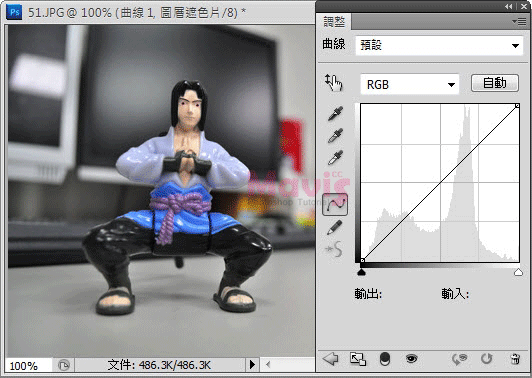The height and width of the screenshot is (378, 532).
Task: Pick the black point eyedropper
Action: coord(335,113)
